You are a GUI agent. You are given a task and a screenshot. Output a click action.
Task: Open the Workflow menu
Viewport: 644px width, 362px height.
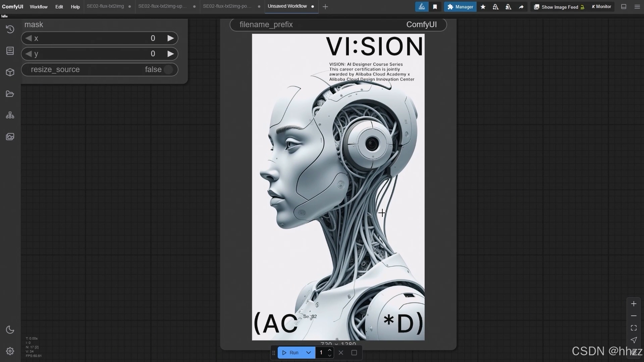tap(39, 7)
